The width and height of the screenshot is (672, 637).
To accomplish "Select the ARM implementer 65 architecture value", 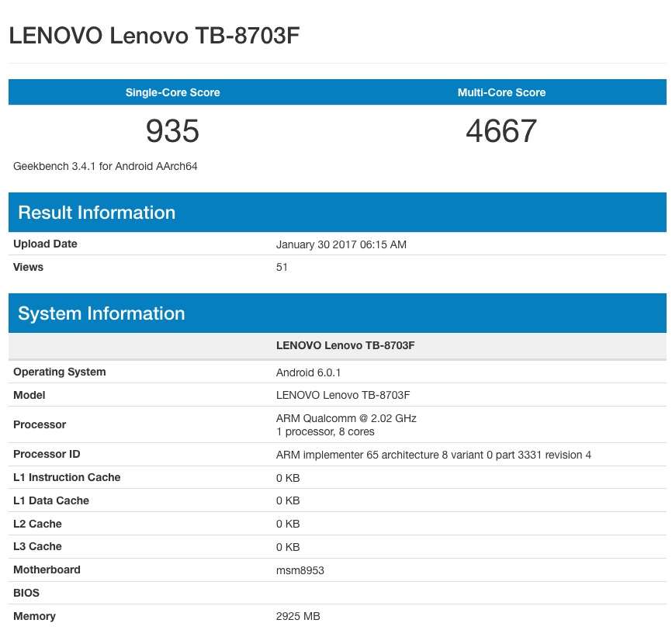I will click(434, 455).
